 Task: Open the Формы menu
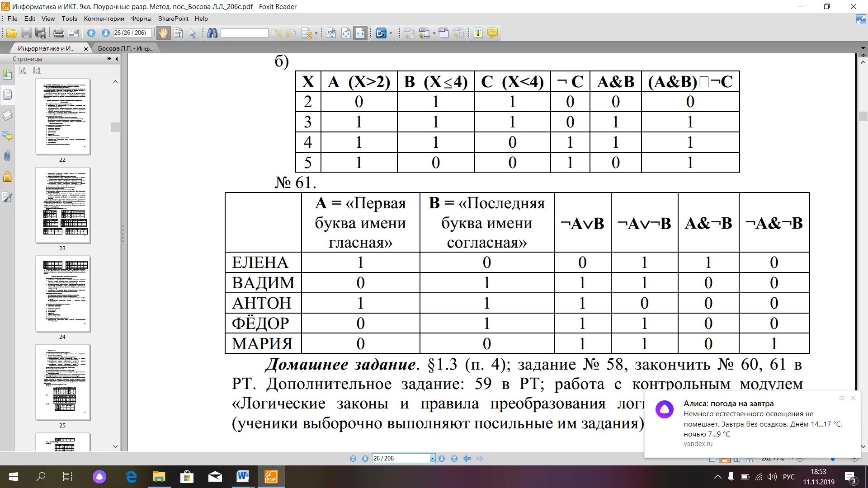click(141, 19)
